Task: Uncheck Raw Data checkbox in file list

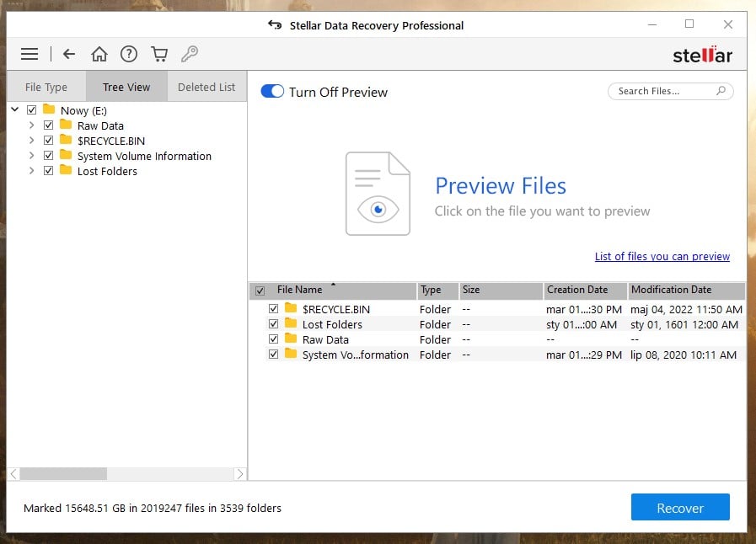Action: point(273,339)
